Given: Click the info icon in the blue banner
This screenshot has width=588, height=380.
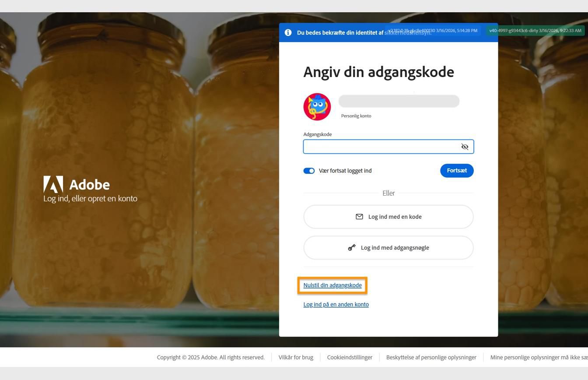Looking at the screenshot, I should (x=288, y=32).
